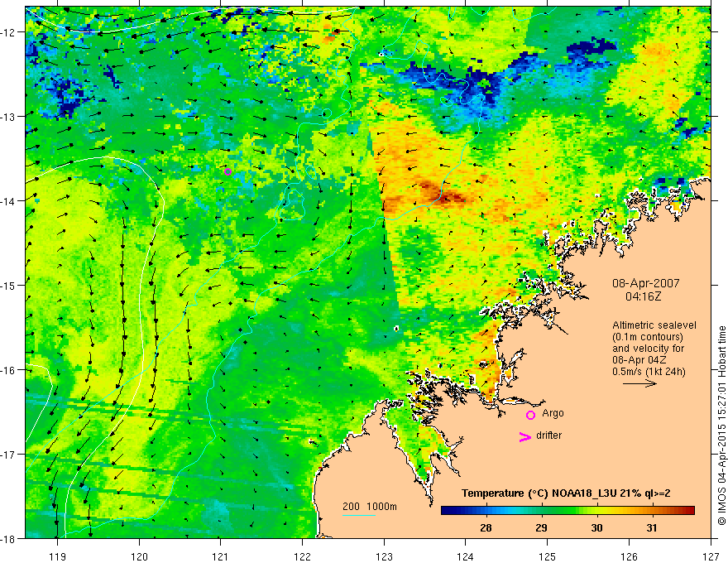Click the 29 colorbar tick label
The width and height of the screenshot is (728, 563).
point(541,527)
